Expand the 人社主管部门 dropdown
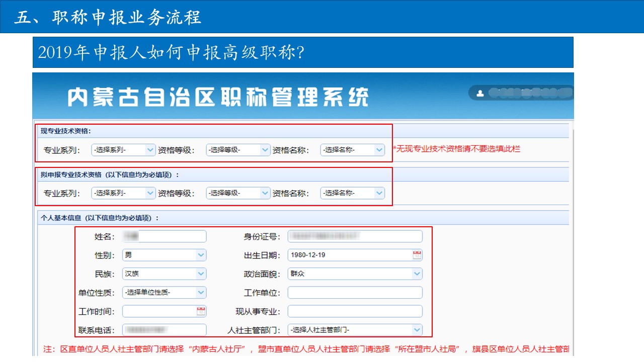 (x=355, y=330)
